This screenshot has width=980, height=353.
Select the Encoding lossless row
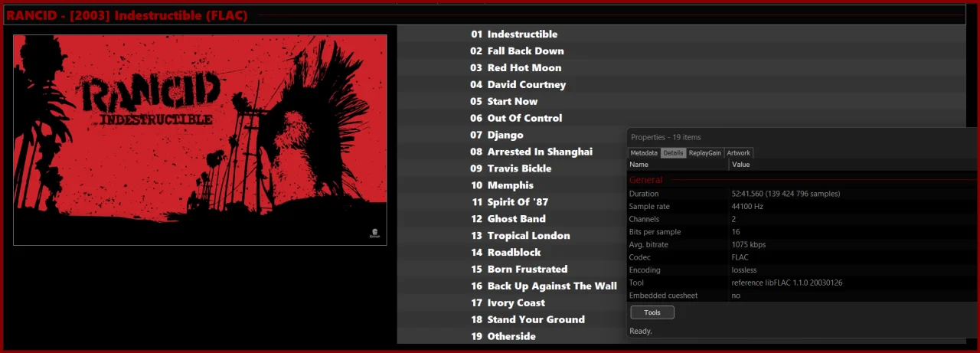(x=803, y=270)
